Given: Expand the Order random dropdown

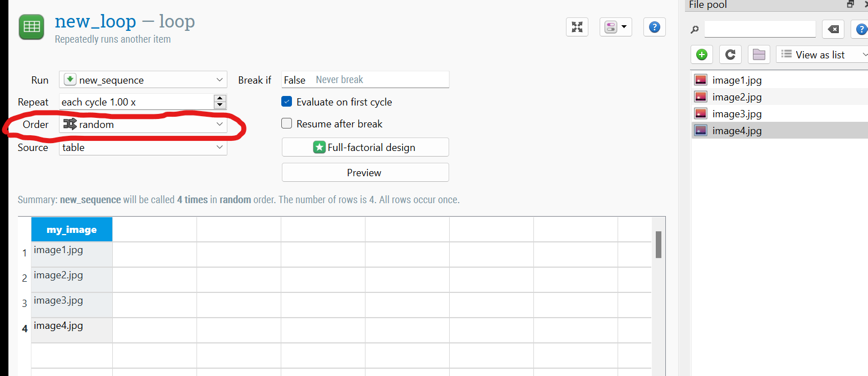Looking at the screenshot, I should 143,125.
